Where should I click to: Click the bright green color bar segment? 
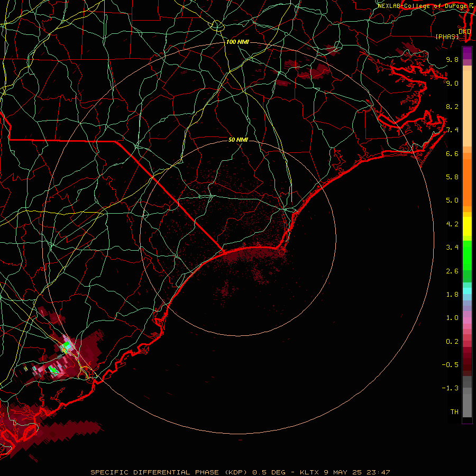coord(467,255)
